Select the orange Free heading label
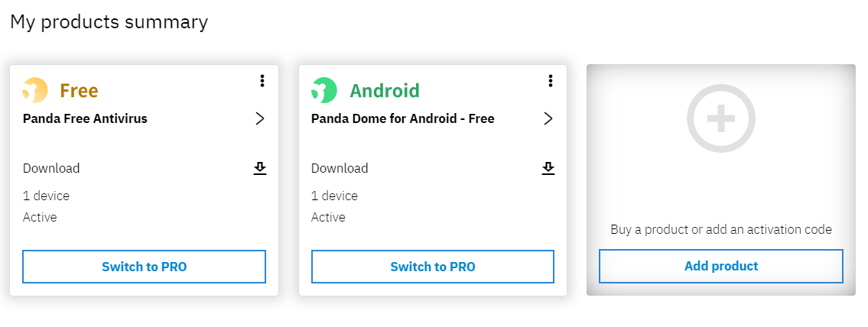Screen dimensions: 868x327 tap(80, 90)
